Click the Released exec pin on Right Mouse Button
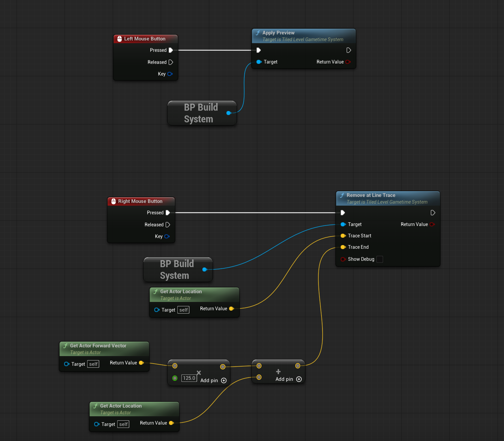The height and width of the screenshot is (441, 504). tap(168, 225)
